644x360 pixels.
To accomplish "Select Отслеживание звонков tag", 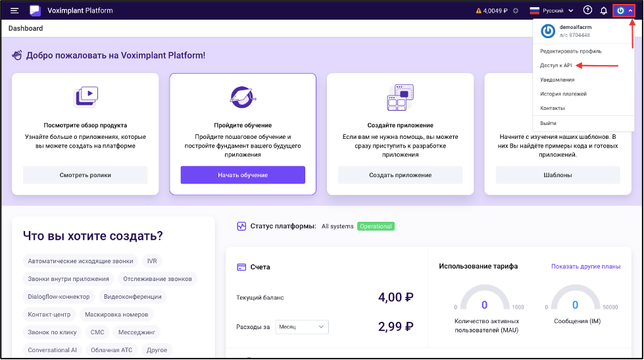I will [158, 279].
